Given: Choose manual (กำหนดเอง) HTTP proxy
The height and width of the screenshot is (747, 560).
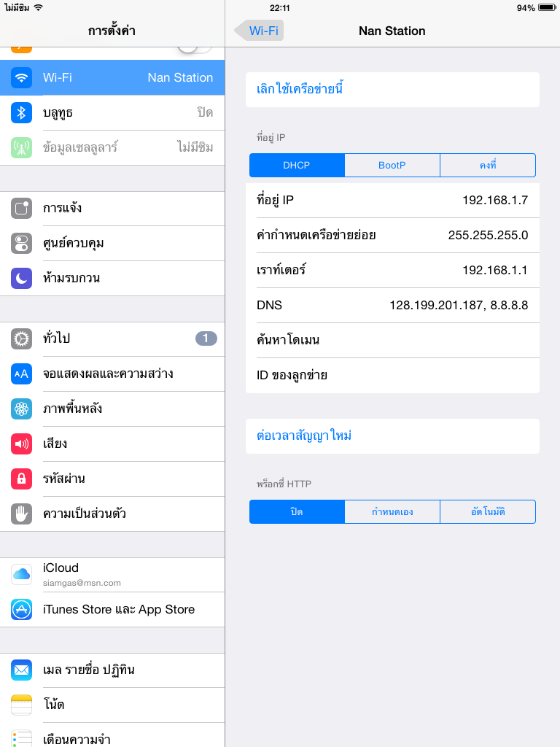Looking at the screenshot, I should coord(392,511).
